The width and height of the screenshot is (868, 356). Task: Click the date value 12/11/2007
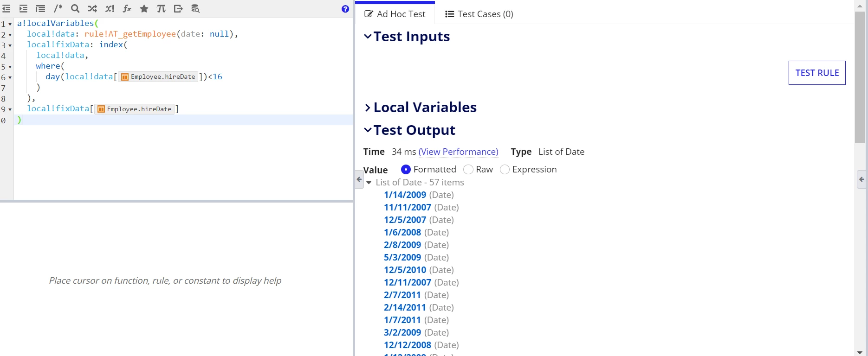click(x=408, y=283)
